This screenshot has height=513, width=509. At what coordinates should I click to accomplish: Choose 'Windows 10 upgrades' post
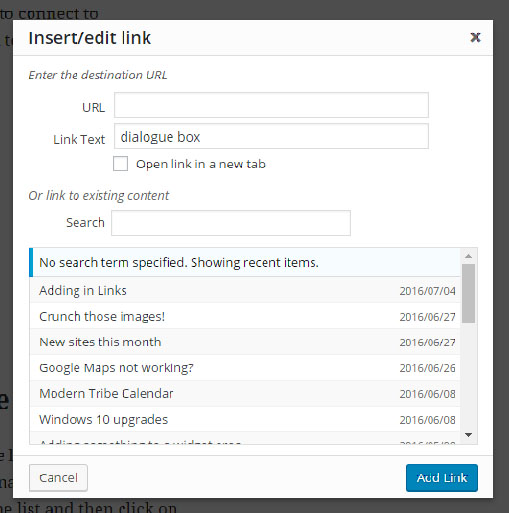tap(245, 419)
